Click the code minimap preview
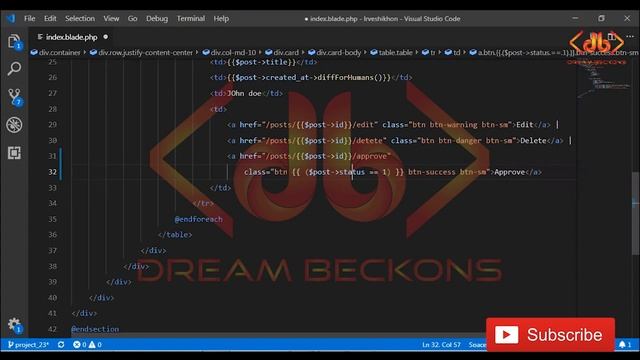640x360 pixels. tap(605, 80)
